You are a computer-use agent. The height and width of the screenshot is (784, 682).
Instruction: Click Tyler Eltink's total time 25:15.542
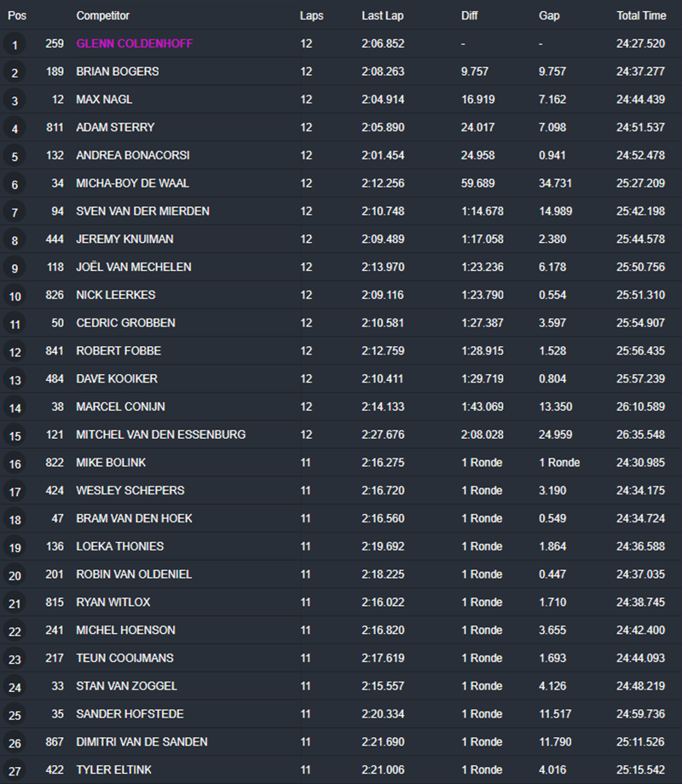click(641, 770)
